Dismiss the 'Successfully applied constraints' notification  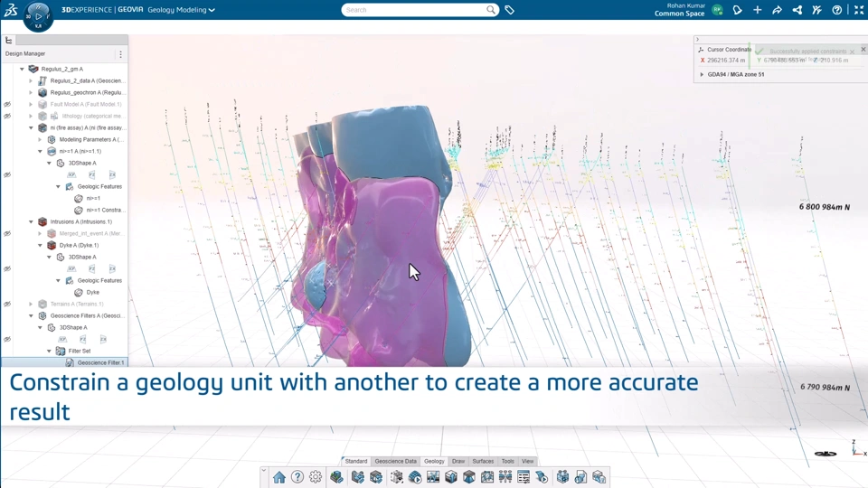pos(852,52)
